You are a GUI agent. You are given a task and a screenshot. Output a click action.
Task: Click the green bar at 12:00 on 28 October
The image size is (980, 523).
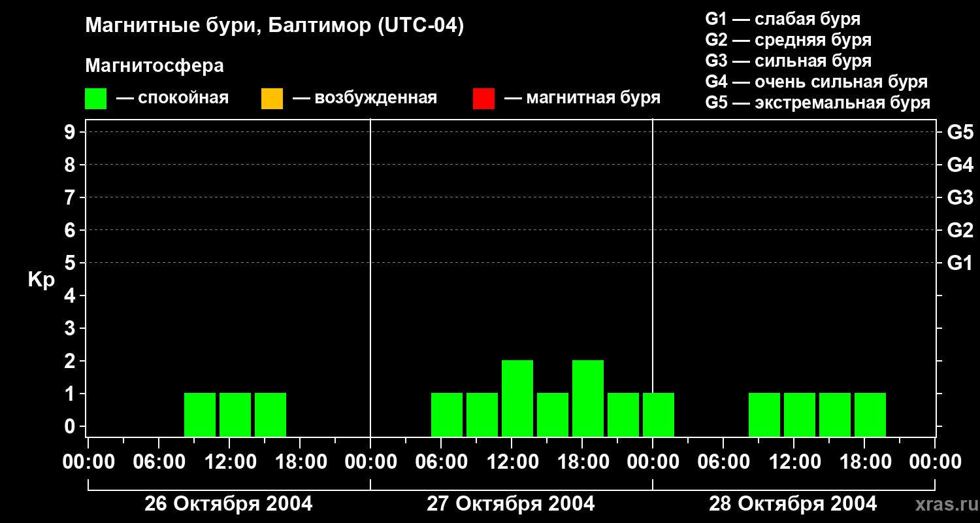(800, 414)
